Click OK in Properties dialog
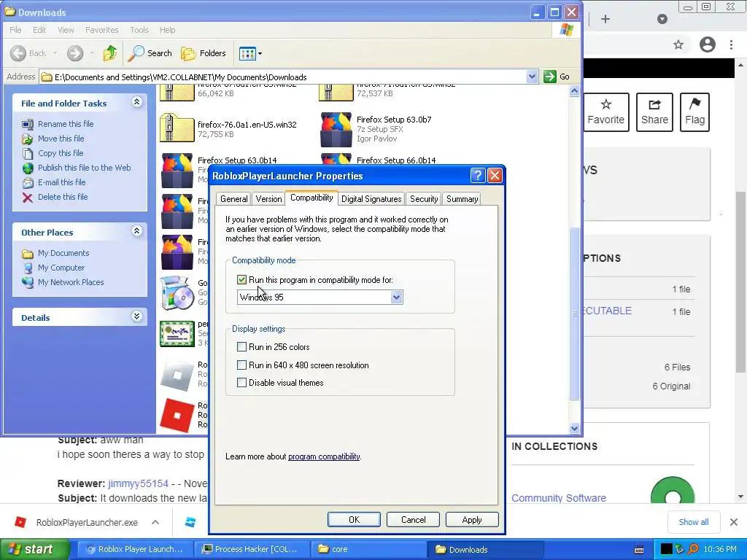This screenshot has height=560, width=747. [x=354, y=519]
